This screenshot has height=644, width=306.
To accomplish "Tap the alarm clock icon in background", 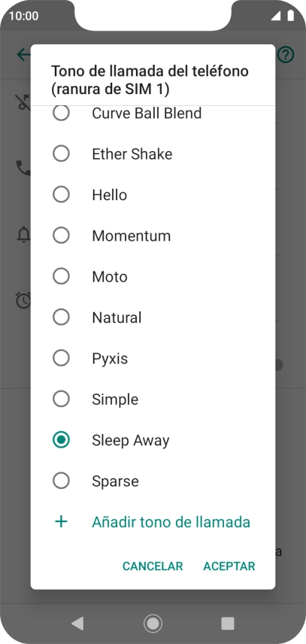I will pyautogui.click(x=23, y=300).
